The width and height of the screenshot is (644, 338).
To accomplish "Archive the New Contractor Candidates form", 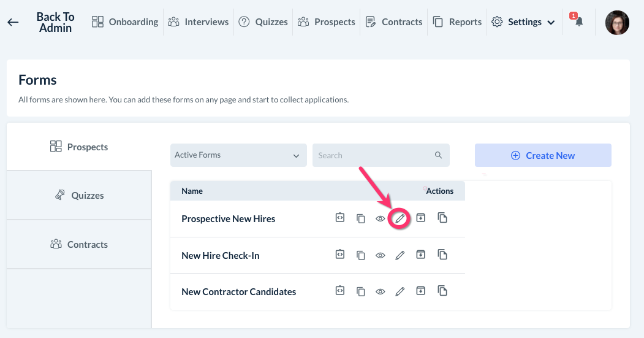I will (x=421, y=291).
